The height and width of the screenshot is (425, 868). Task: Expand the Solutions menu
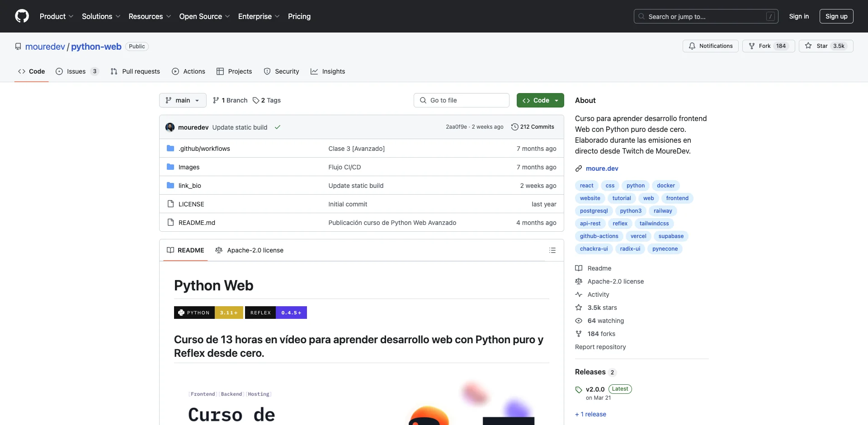[x=101, y=16]
